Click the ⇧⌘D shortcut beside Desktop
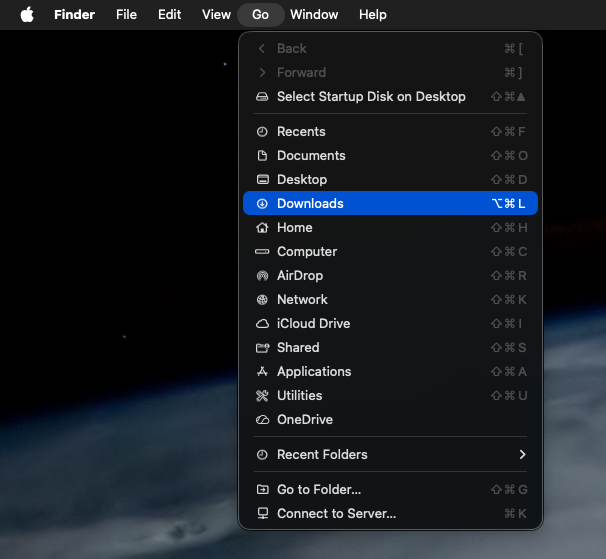This screenshot has height=559, width=606. click(509, 180)
